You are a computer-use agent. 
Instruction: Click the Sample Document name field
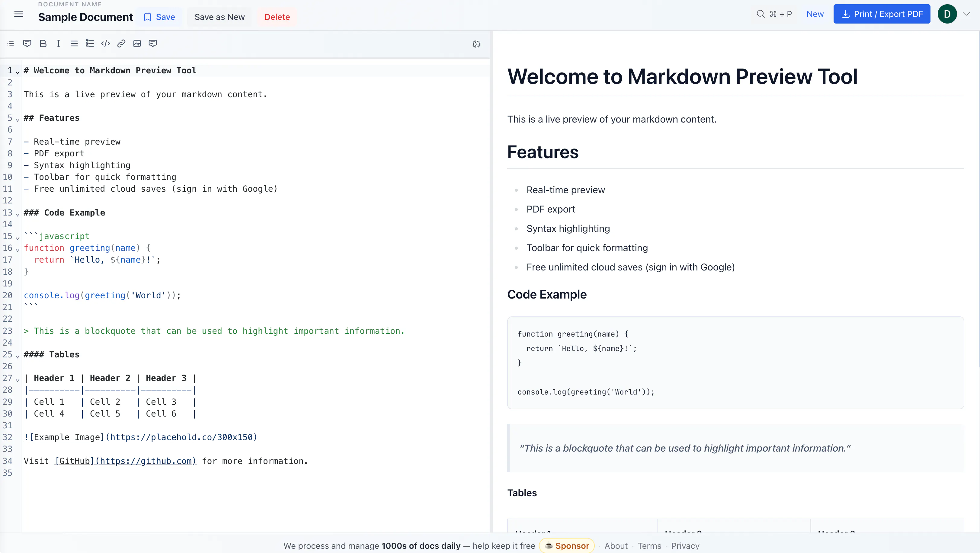click(x=86, y=17)
